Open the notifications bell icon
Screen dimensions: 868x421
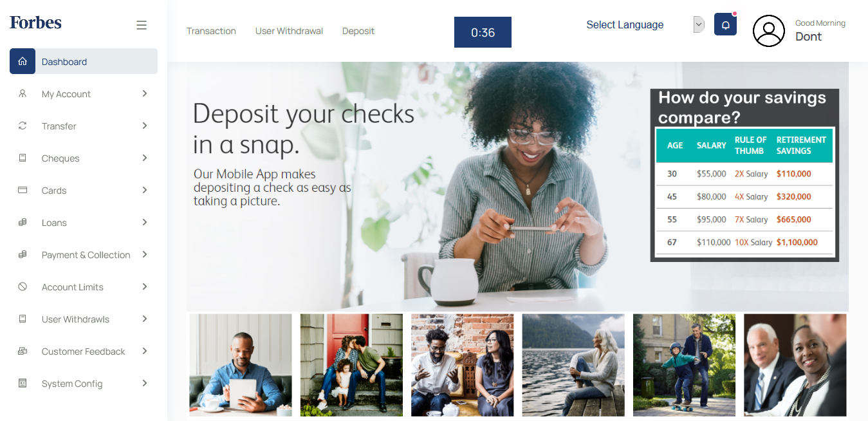[725, 24]
